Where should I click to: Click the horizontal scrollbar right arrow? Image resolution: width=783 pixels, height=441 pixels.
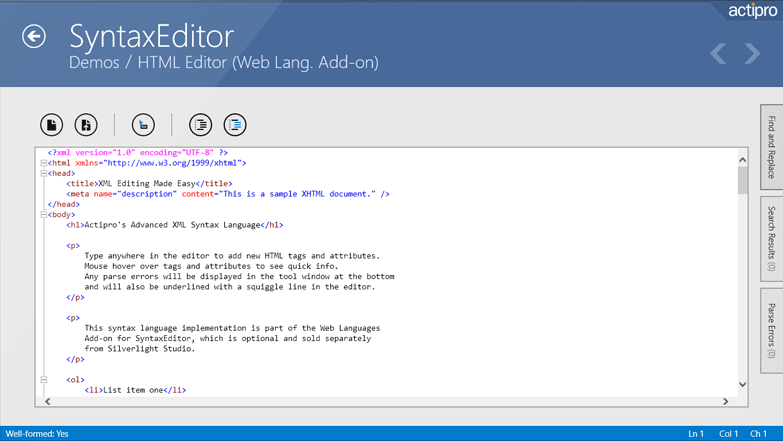726,402
